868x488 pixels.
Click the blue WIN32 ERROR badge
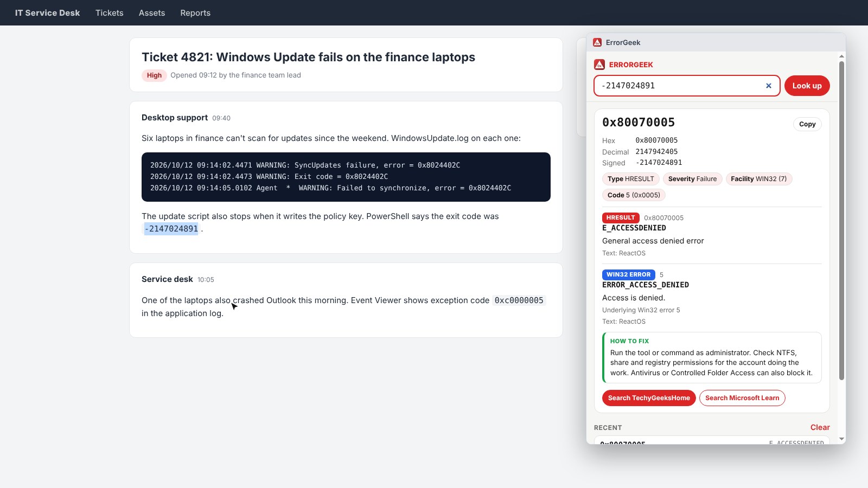(x=628, y=274)
